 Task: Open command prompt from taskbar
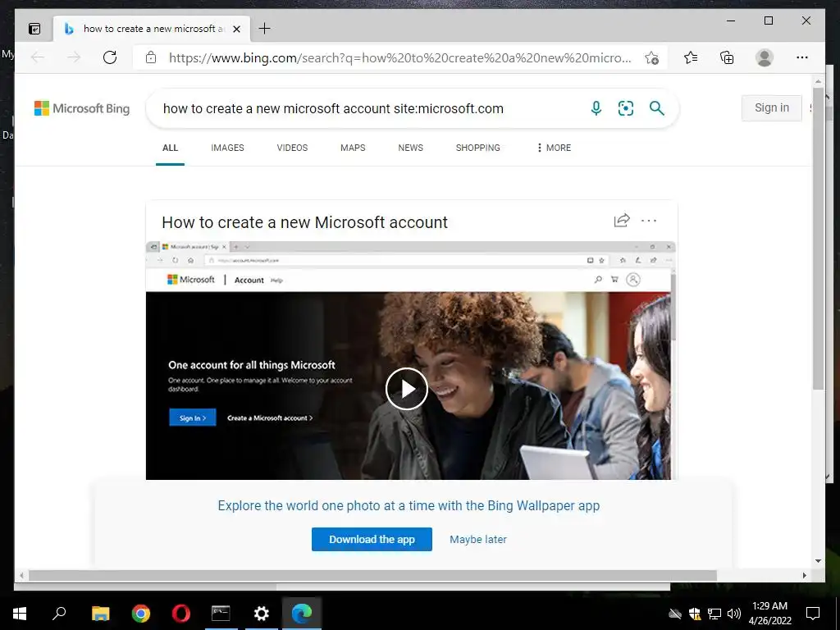click(x=221, y=614)
